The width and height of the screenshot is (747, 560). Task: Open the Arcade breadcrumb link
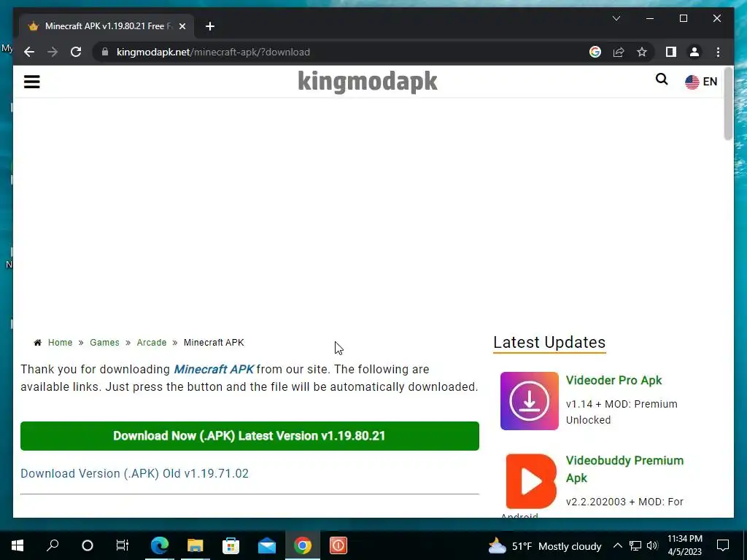tap(152, 343)
